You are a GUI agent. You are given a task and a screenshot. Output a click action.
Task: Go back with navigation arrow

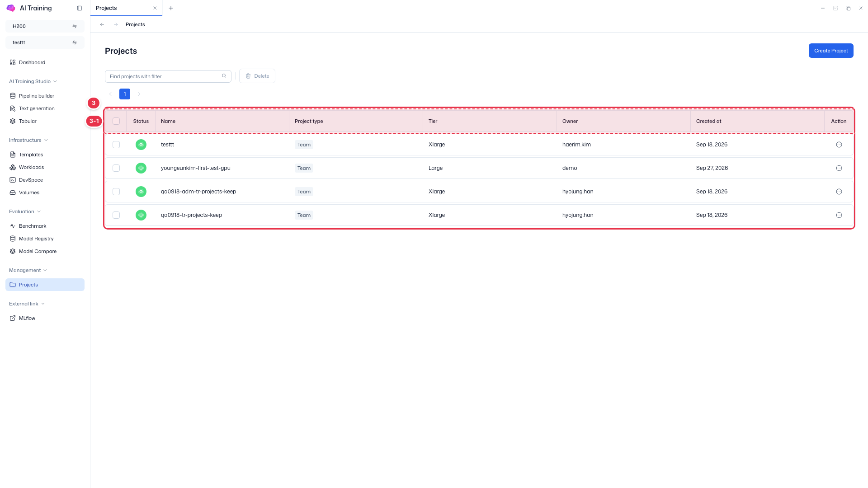pyautogui.click(x=102, y=24)
